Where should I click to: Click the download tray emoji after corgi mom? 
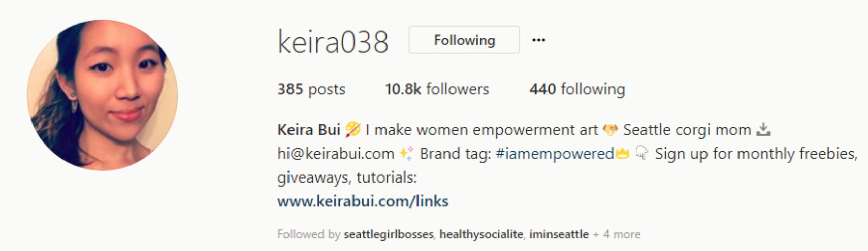tap(763, 130)
